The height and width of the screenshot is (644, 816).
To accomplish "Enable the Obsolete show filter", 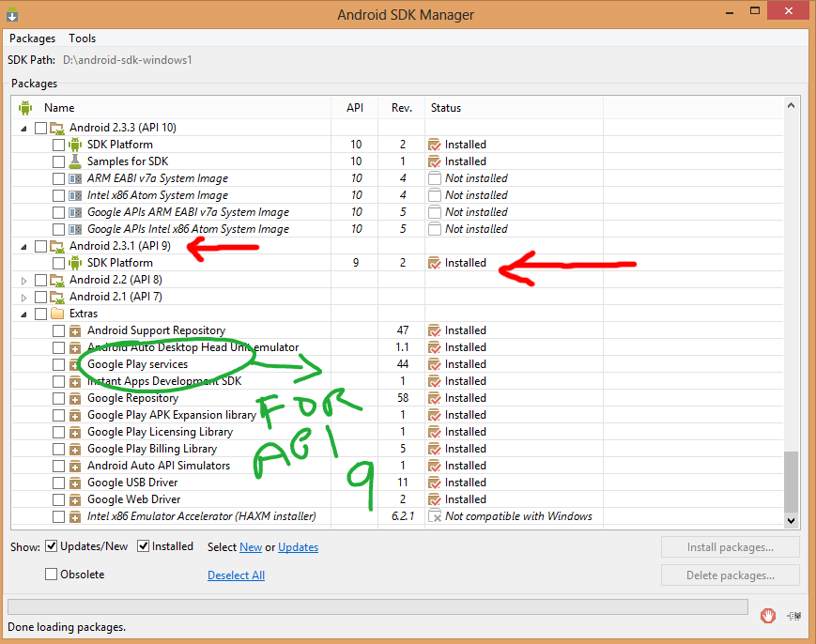I will (51, 575).
